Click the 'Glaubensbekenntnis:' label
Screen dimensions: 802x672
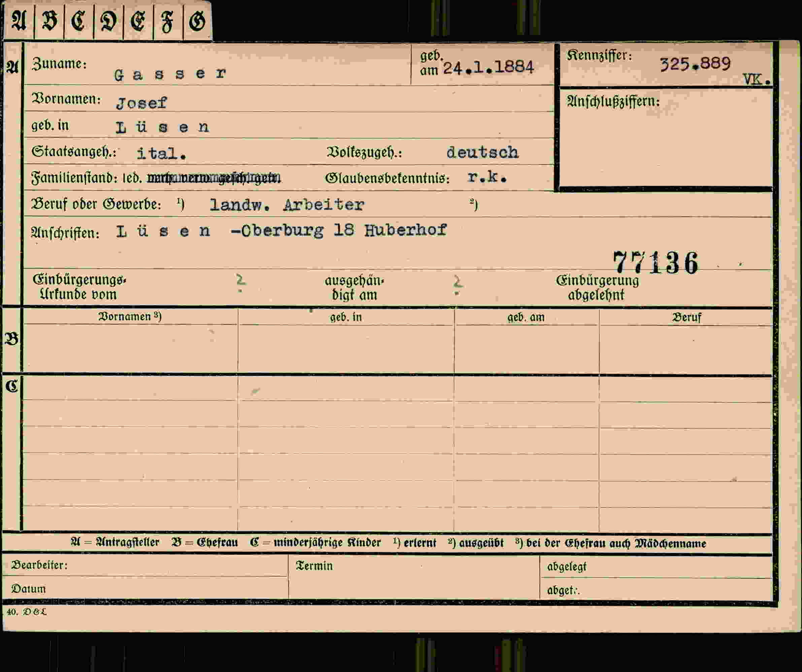pyautogui.click(x=387, y=178)
